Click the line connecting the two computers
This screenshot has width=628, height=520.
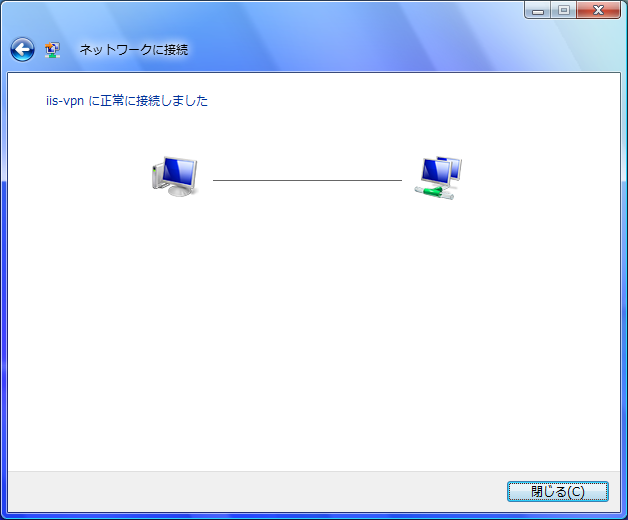(307, 180)
